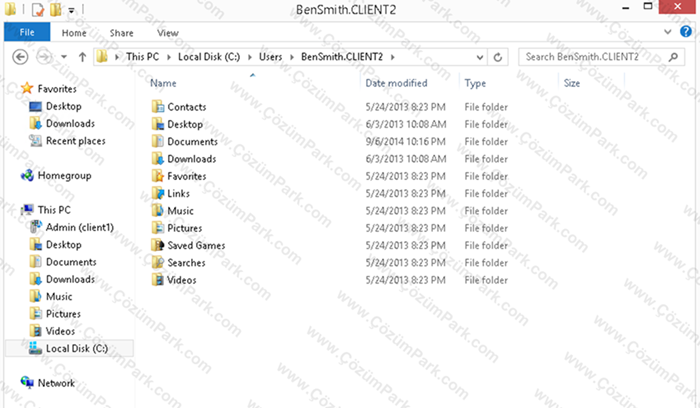Click Users in the breadcrumb path

tap(271, 57)
